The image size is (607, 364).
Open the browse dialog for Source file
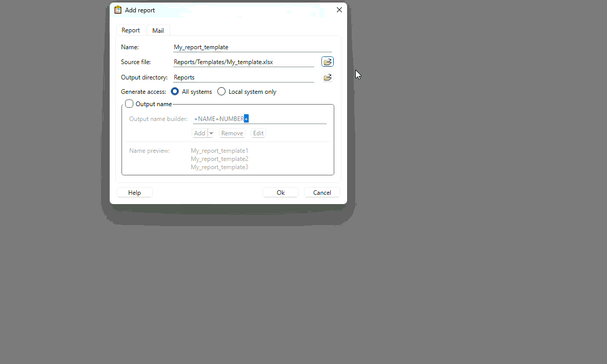327,61
